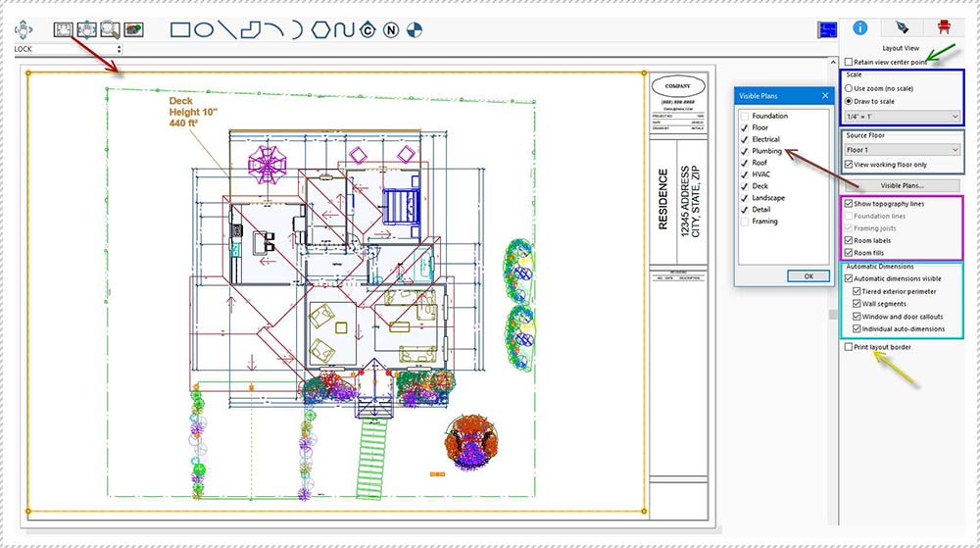Image resolution: width=980 pixels, height=548 pixels.
Task: Uncheck Show topography lines
Action: tap(849, 204)
